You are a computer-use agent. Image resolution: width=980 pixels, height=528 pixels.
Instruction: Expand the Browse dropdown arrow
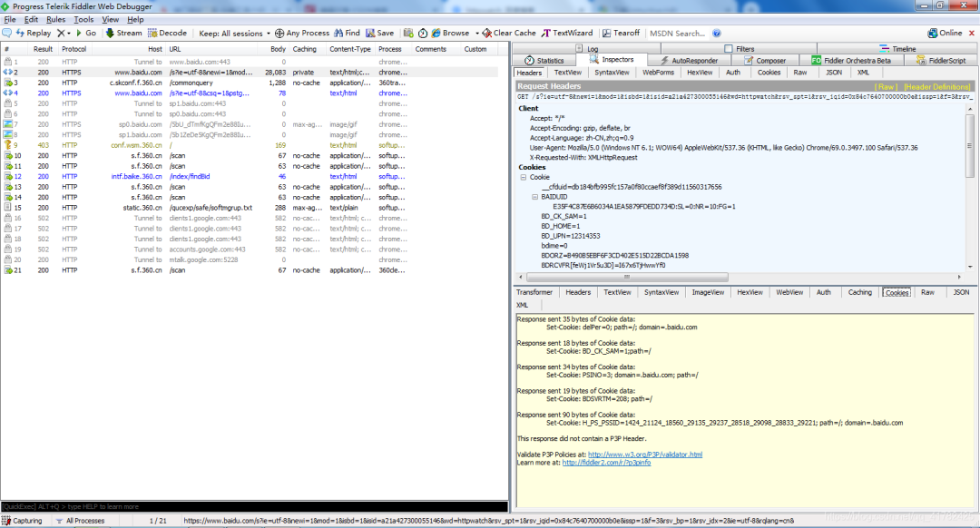(x=477, y=34)
